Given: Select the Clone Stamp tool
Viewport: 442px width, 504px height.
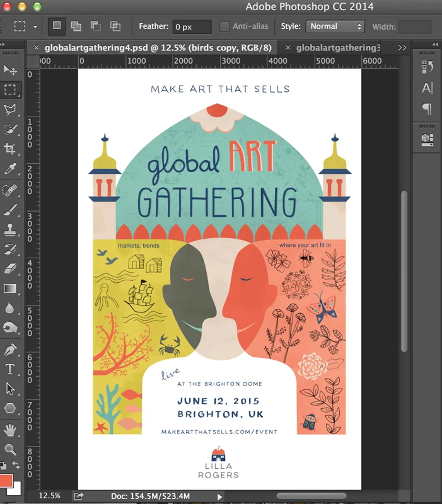Looking at the screenshot, I should point(10,229).
